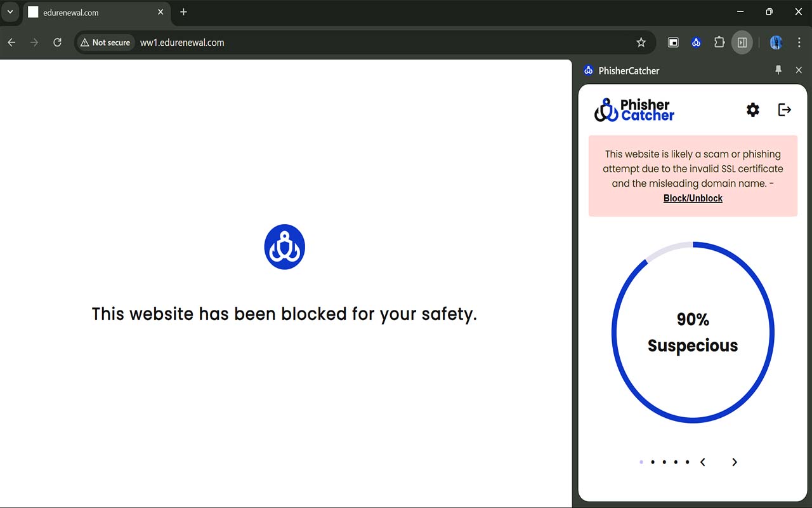Go to next carousel slide

point(735,462)
